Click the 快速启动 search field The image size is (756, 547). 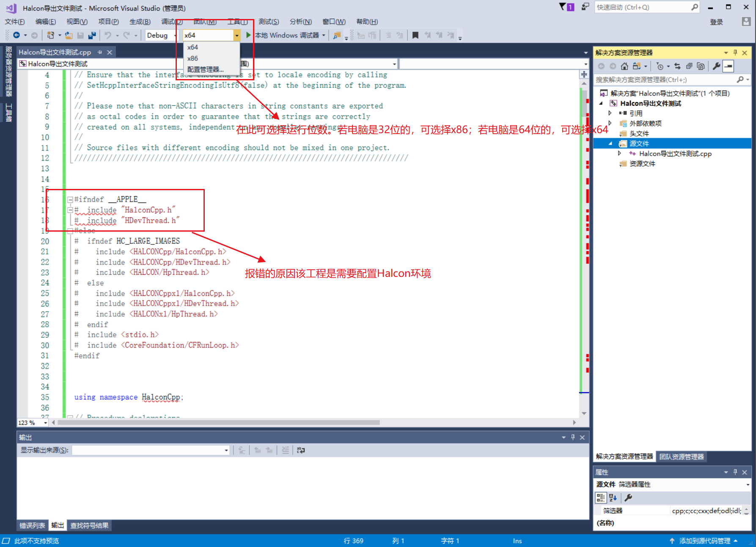click(642, 7)
